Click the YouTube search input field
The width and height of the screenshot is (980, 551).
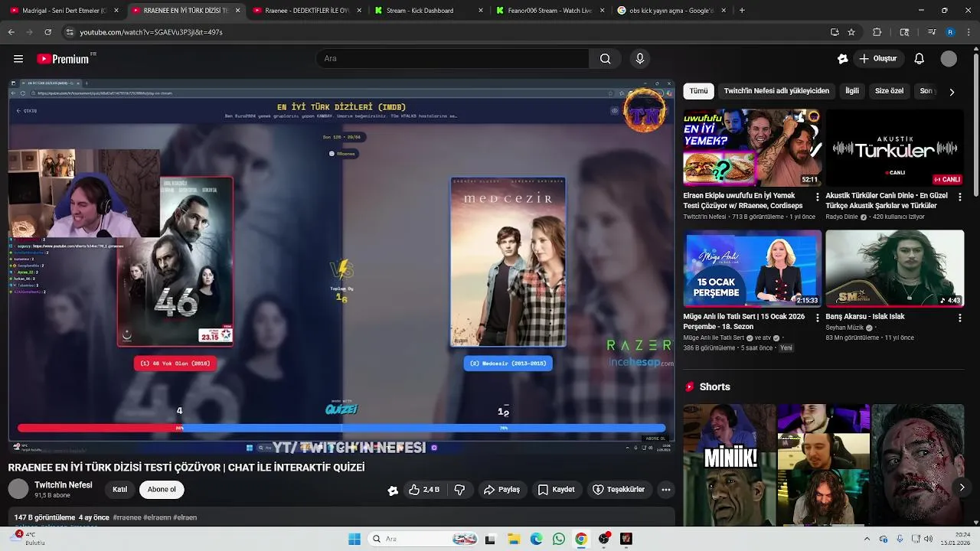452,59
